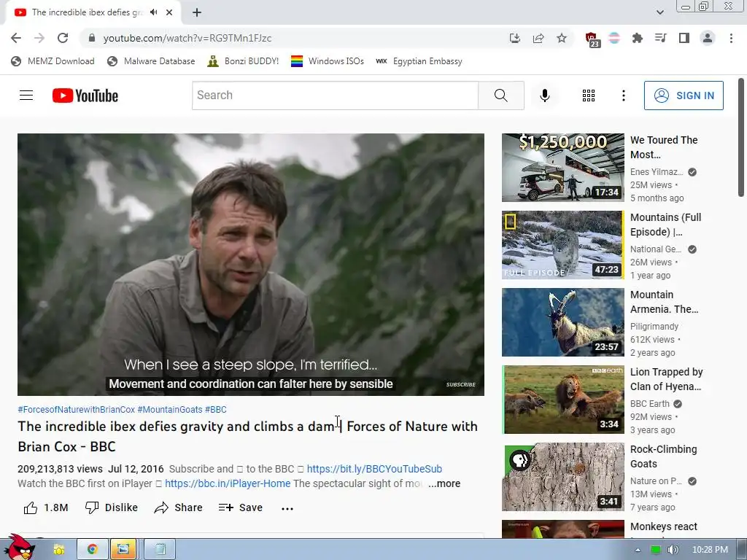Mute the tab via speaker icon
747x560 pixels.
pyautogui.click(x=153, y=12)
